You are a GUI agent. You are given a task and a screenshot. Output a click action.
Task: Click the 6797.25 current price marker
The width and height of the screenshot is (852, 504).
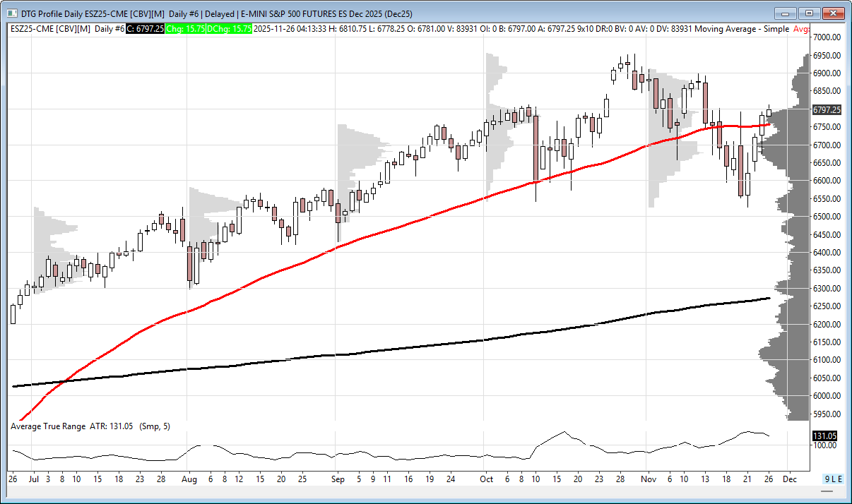click(x=826, y=110)
